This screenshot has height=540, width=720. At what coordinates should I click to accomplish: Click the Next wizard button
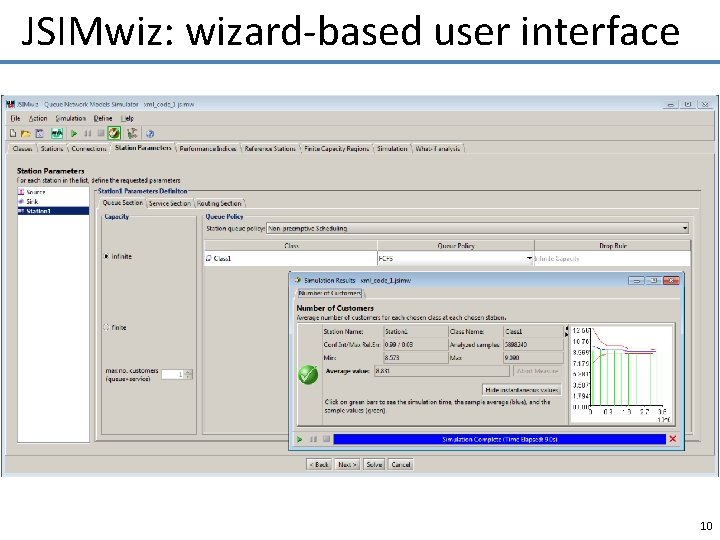pyautogui.click(x=347, y=464)
